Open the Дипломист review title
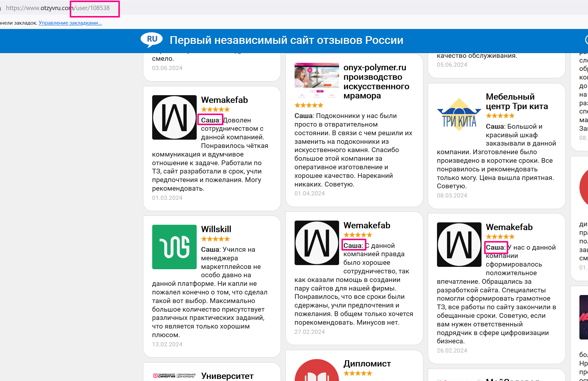This screenshot has width=588, height=381. [x=367, y=364]
